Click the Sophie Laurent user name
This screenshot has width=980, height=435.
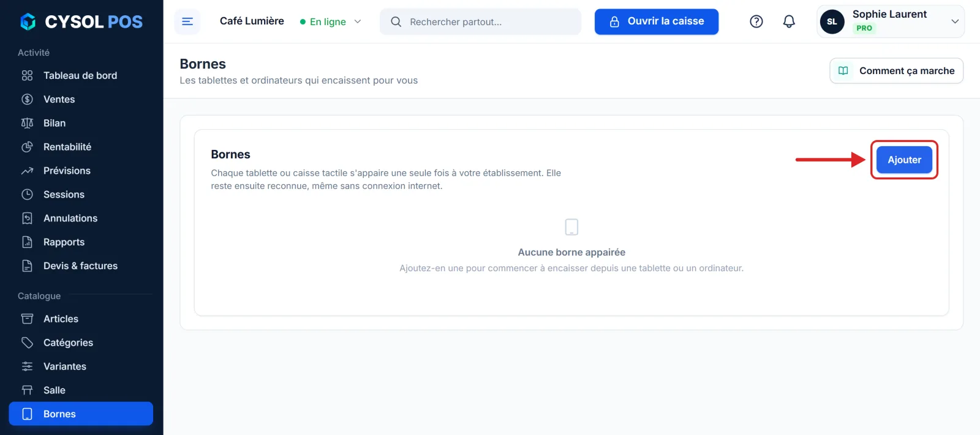[x=889, y=14]
